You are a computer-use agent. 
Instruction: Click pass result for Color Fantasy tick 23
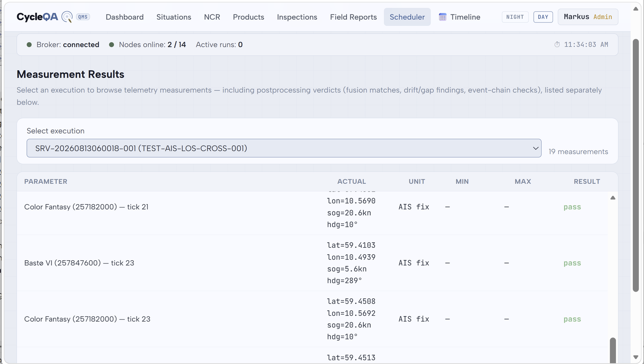(572, 319)
